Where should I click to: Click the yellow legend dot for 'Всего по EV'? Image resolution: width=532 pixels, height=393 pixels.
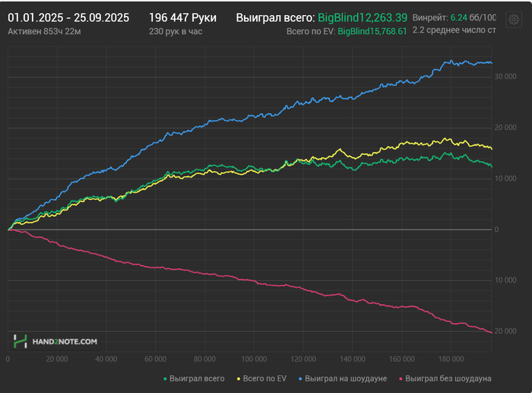coord(239,379)
